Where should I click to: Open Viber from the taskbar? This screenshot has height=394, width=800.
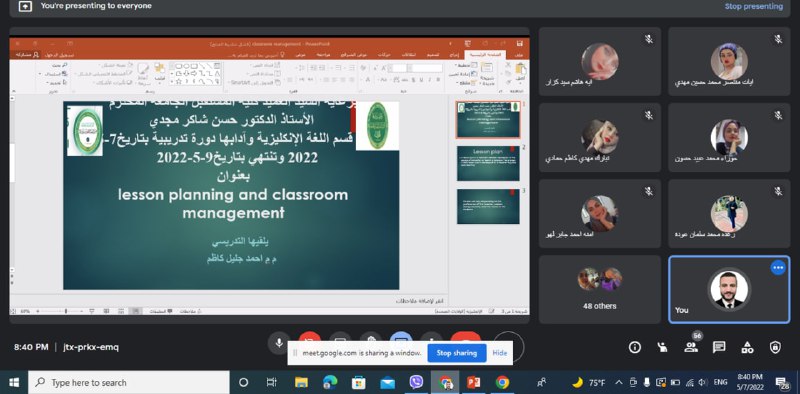(416, 382)
